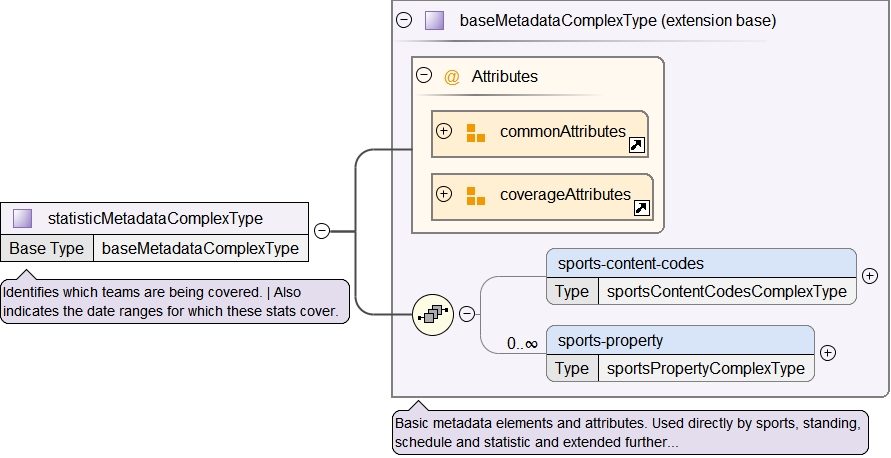The height and width of the screenshot is (458, 891).
Task: Click baseMetadataComplexType in the Base Type row
Action: point(200,248)
